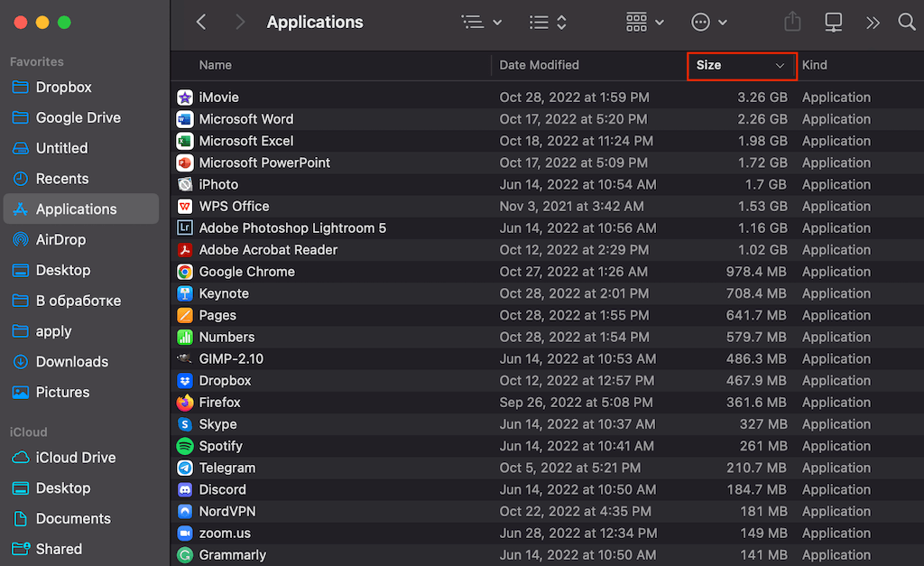Select the GIMP-2.10 app icon
The image size is (924, 566).
coord(185,358)
